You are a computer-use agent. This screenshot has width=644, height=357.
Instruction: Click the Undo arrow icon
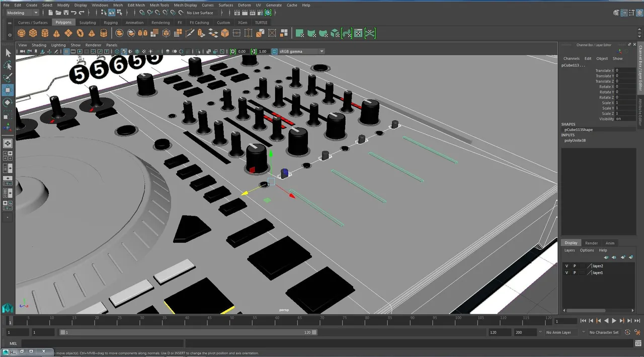click(74, 13)
